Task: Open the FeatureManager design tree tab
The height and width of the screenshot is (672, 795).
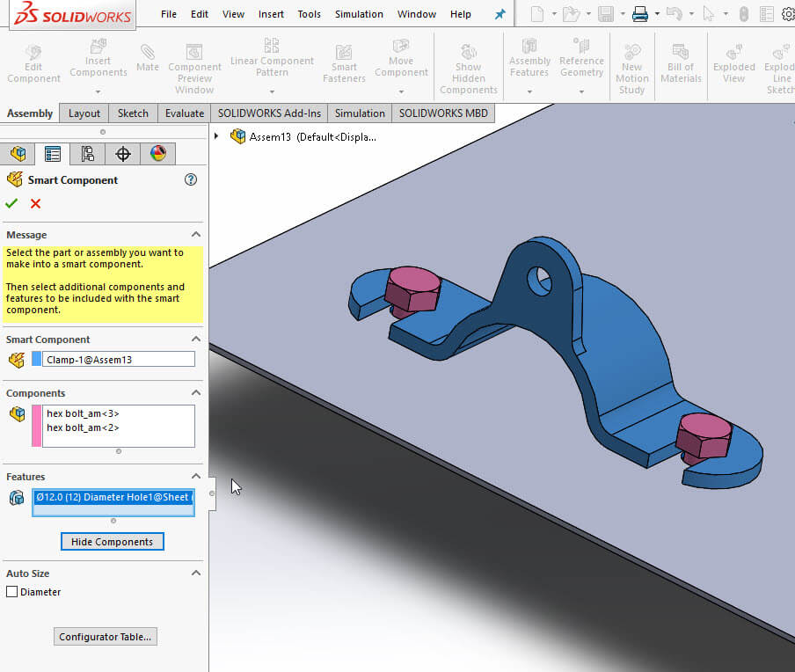Action: click(18, 154)
